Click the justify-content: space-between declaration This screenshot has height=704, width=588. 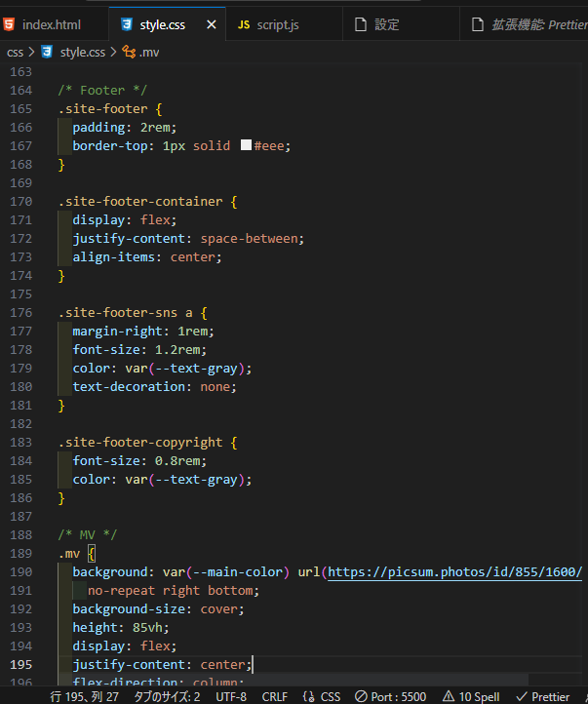point(188,239)
